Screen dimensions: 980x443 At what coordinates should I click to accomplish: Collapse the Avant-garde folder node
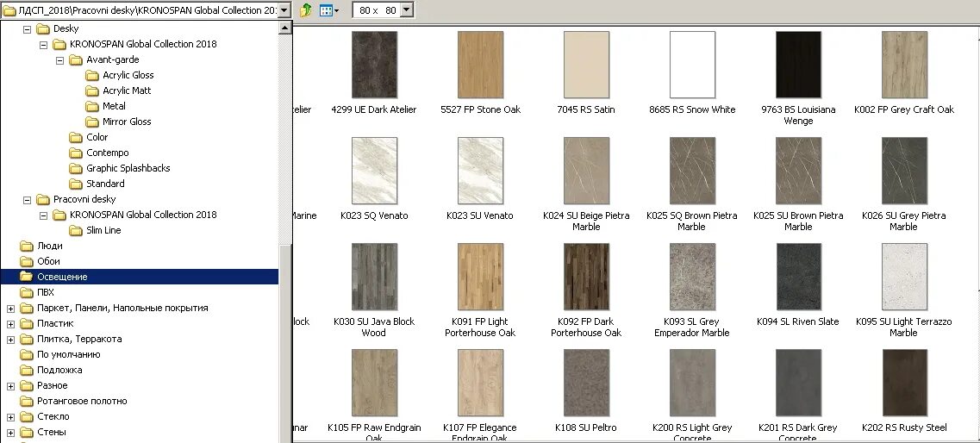[60, 60]
